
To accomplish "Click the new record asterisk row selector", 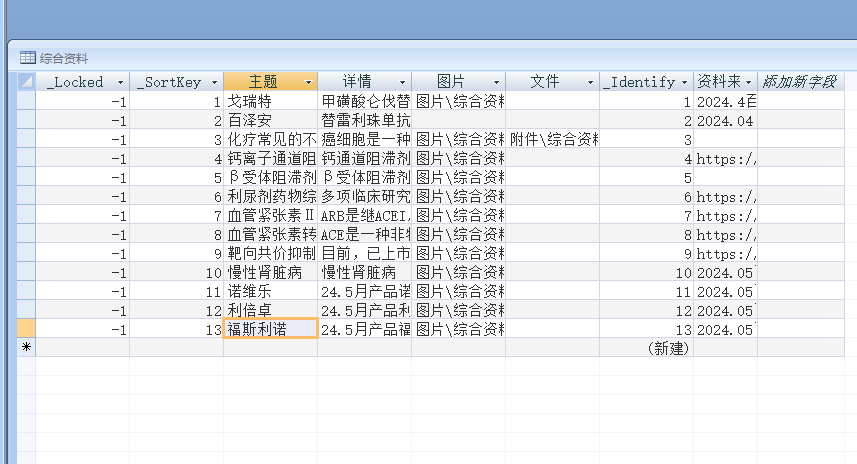I will click(x=26, y=347).
